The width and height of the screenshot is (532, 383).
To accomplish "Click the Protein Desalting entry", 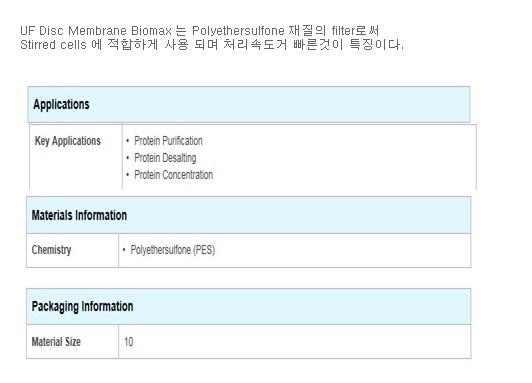I will 165,158.
